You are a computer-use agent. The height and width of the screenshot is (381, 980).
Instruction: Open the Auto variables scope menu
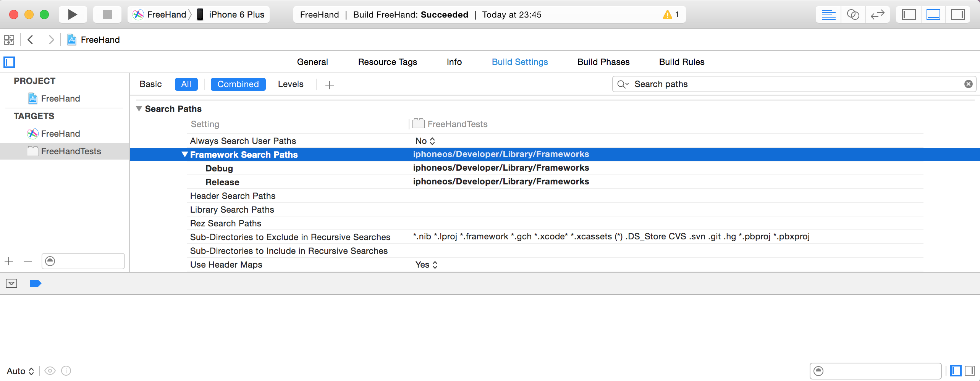[20, 371]
